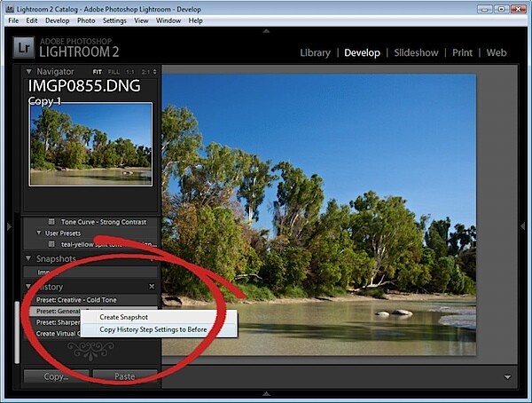
Task: Set Navigator zoom to FIT
Action: (97, 72)
